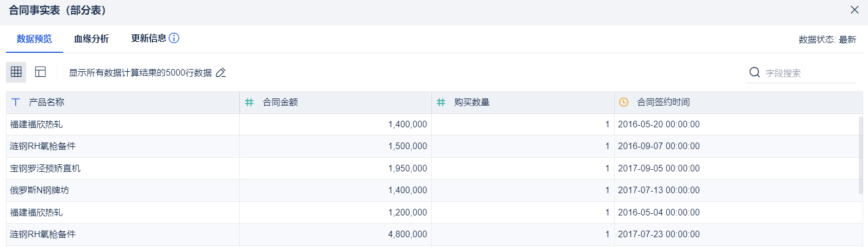Click the info icon next to 更新信息
Viewport: 868px width, 247px height.
pos(174,38)
